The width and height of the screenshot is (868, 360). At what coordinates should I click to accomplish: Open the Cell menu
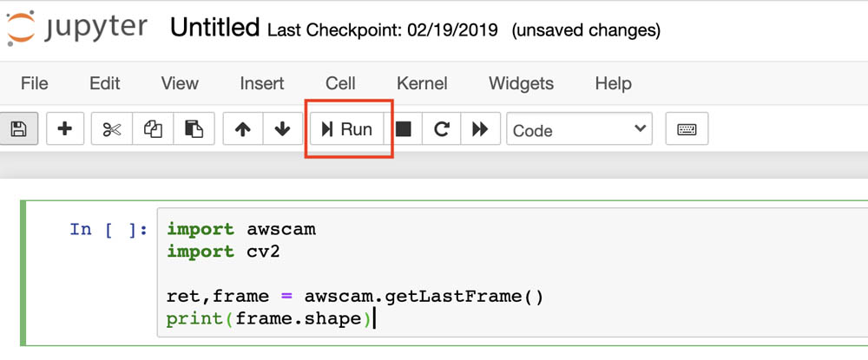[340, 83]
